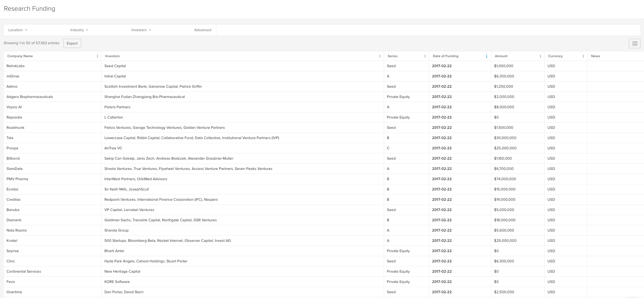Image resolution: width=644 pixels, height=298 pixels.
Task: Select Adgero Biopharmaceuticals company cell
Action: point(53,97)
